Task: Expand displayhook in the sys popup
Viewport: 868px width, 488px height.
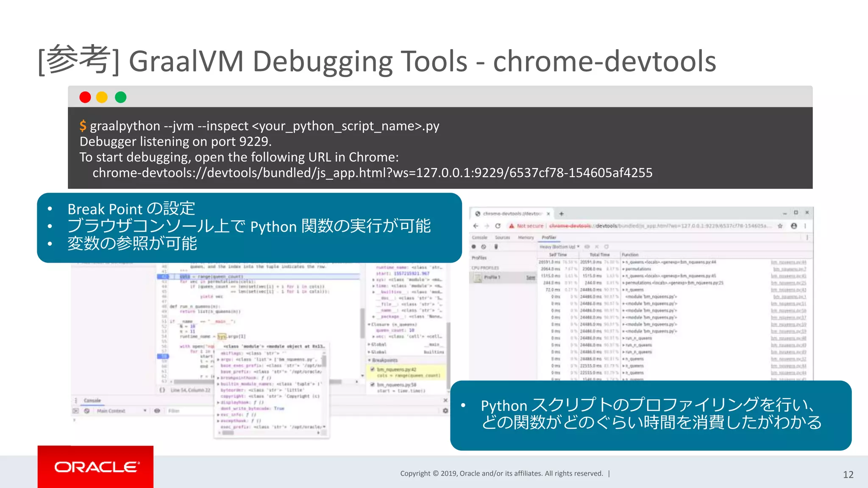Action: 219,402
